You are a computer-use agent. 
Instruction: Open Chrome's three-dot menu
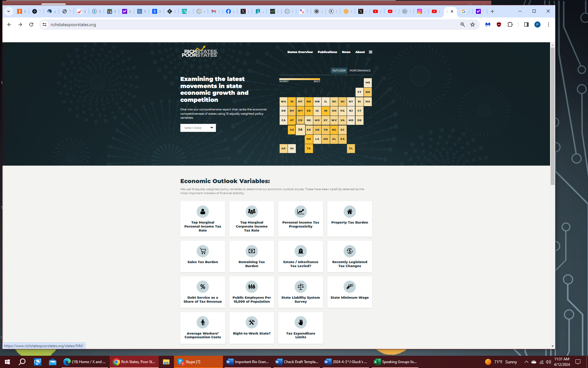click(x=548, y=25)
